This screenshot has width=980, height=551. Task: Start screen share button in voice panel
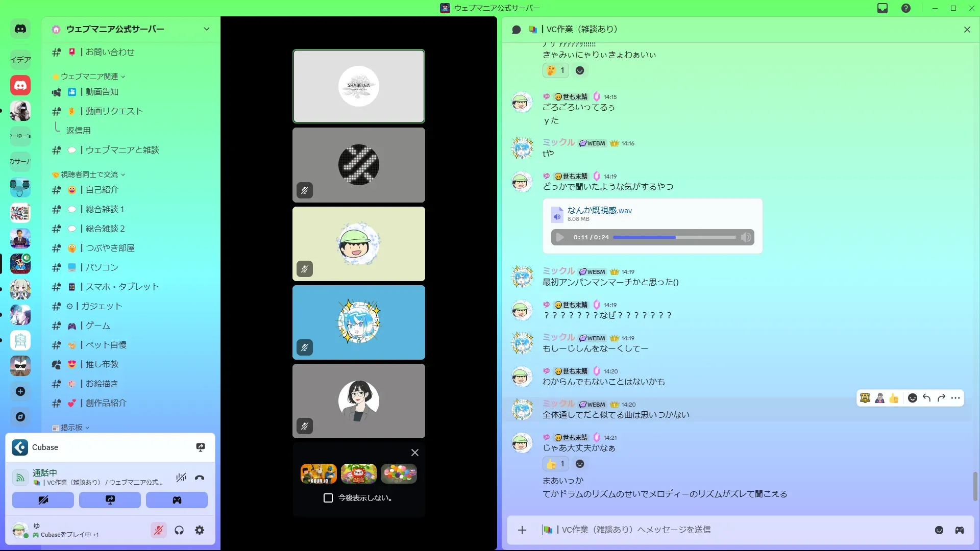coord(110,500)
